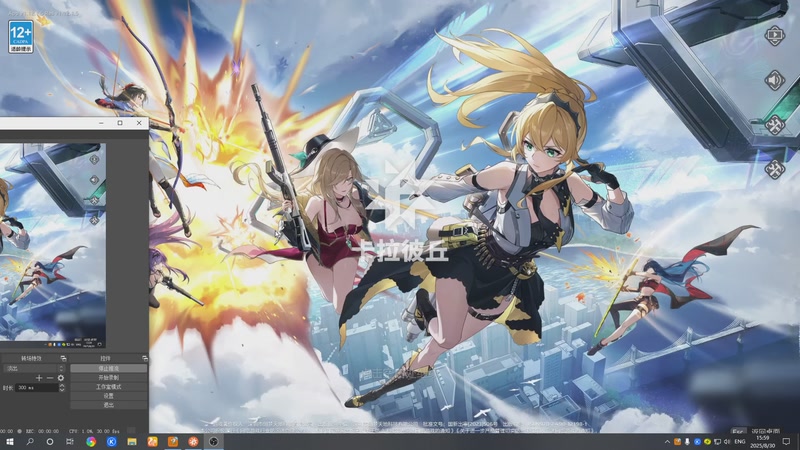Open the 15:59 clock and calendar

[x=763, y=442]
